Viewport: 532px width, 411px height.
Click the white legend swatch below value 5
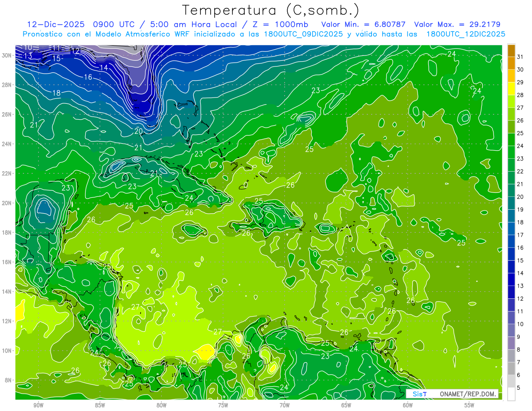click(511, 394)
